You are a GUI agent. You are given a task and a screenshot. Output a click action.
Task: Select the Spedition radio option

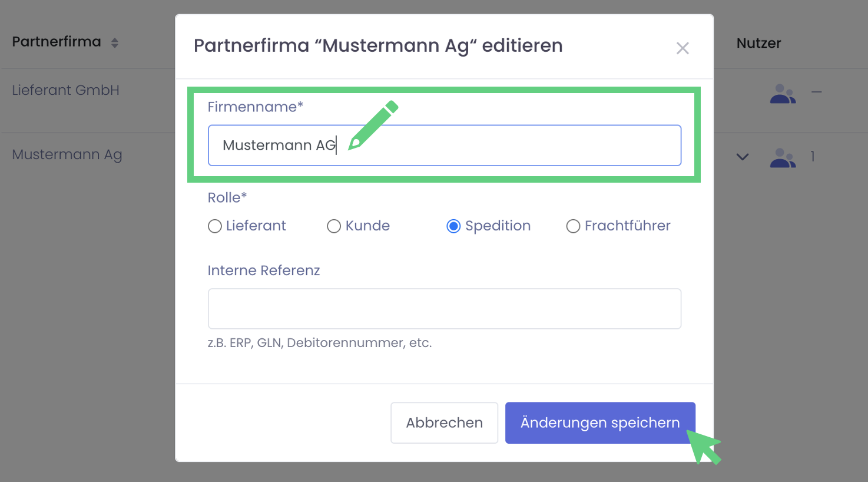tap(453, 226)
